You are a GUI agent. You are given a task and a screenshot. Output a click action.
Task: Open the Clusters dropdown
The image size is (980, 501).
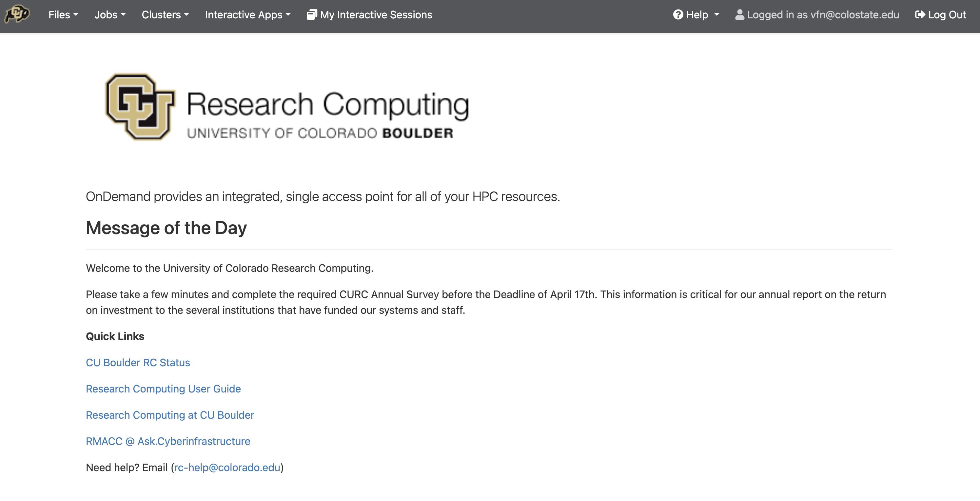coord(165,14)
